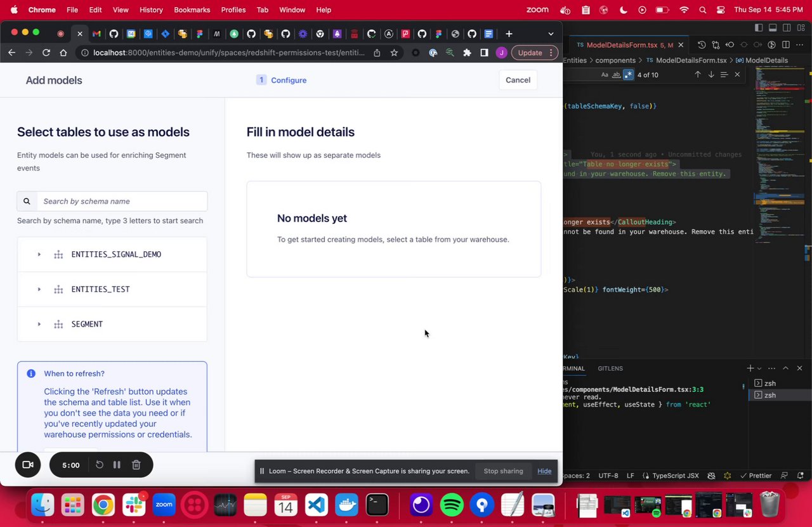The height and width of the screenshot is (527, 812).
Task: Change TypeScript JSX language mode
Action: [676, 476]
